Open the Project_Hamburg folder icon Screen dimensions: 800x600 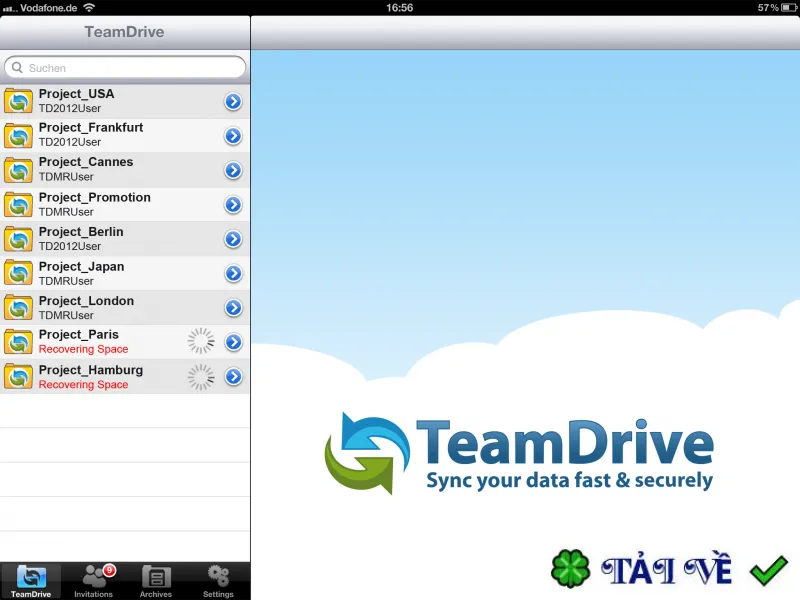click(18, 377)
